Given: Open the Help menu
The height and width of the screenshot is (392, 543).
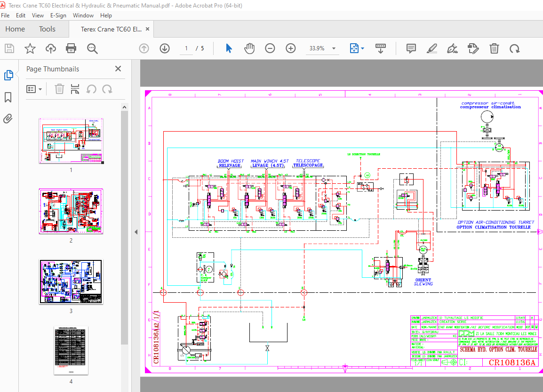Looking at the screenshot, I should (x=106, y=15).
